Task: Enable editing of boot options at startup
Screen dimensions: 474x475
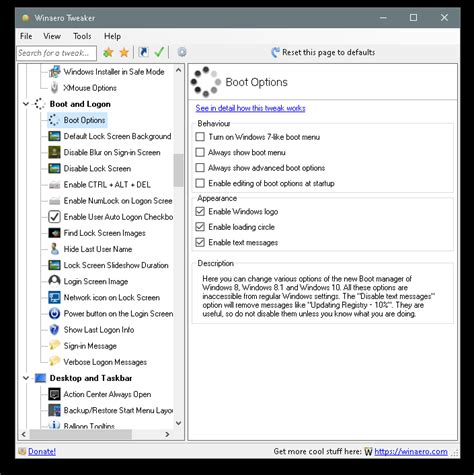Action: 200,183
